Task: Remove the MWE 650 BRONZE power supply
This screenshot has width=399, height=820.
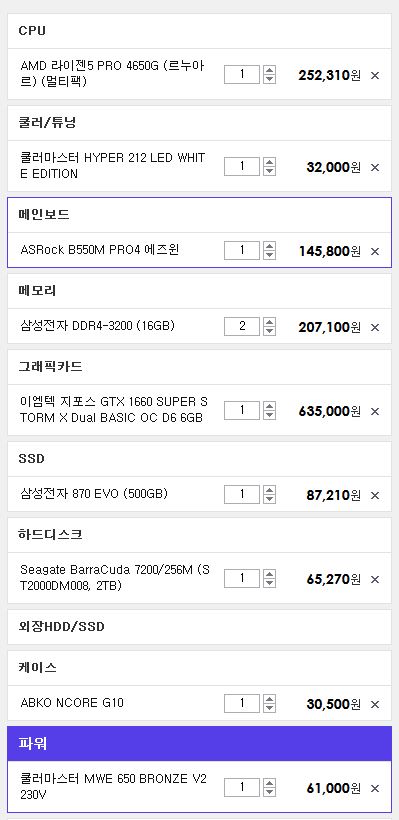Action: [374, 788]
